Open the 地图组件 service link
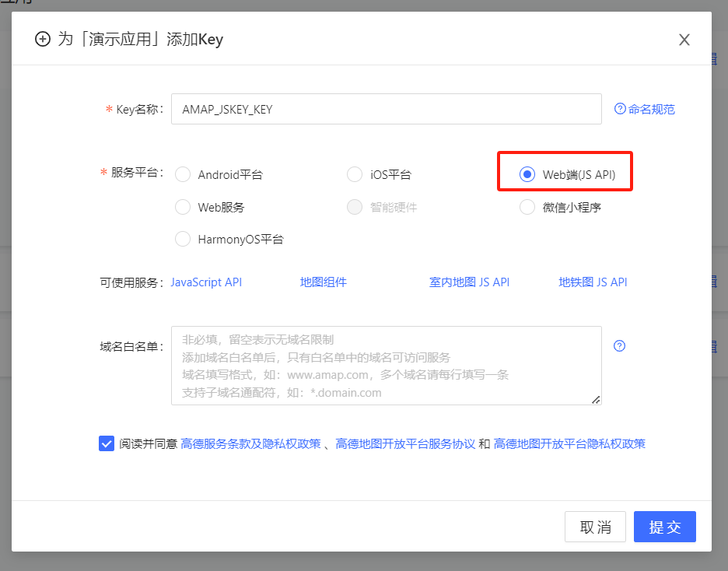The width and height of the screenshot is (728, 571). tap(323, 282)
